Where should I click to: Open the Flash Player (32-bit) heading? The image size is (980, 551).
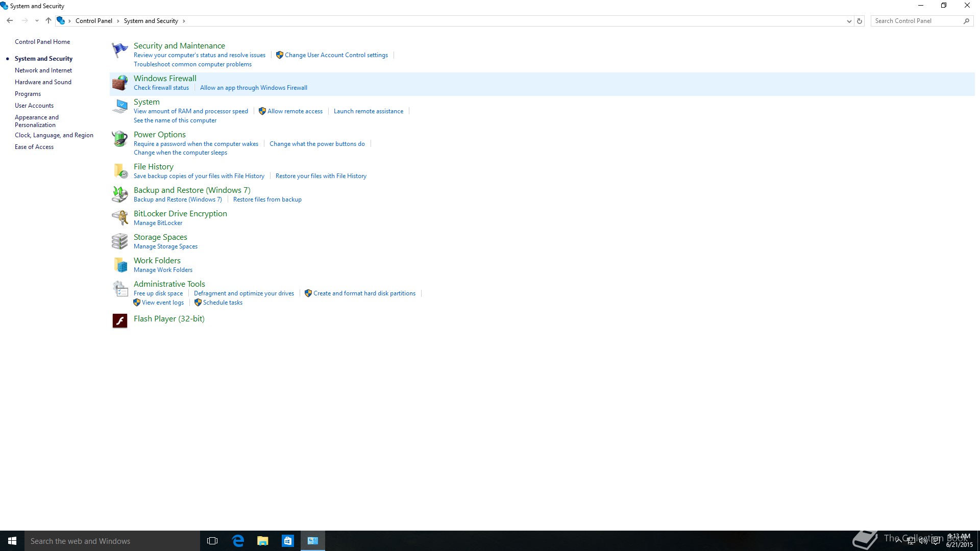click(x=169, y=319)
